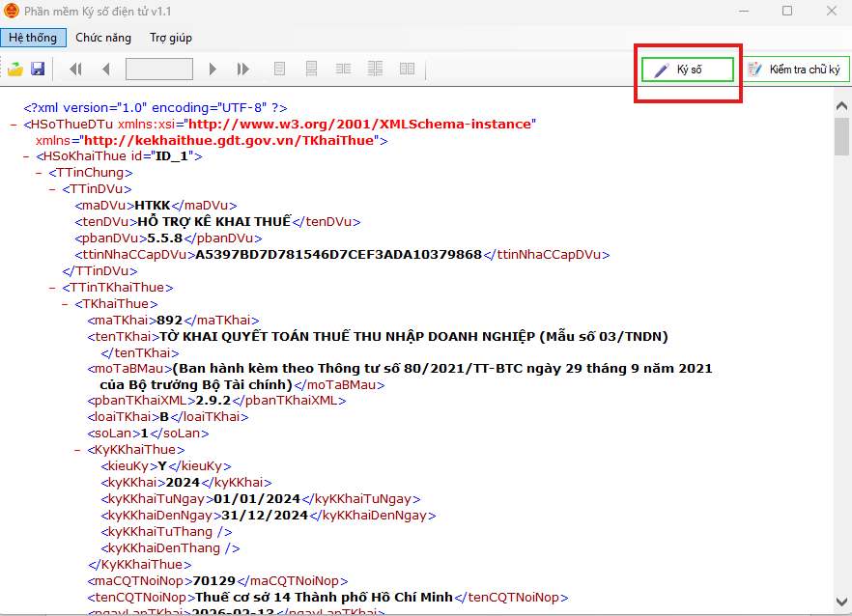The image size is (852, 616).
Task: Click the vertical scrollbar thumb
Action: click(x=841, y=136)
